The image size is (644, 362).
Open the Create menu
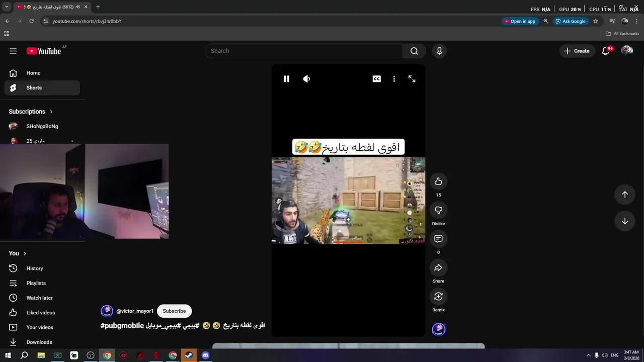pyautogui.click(x=577, y=51)
